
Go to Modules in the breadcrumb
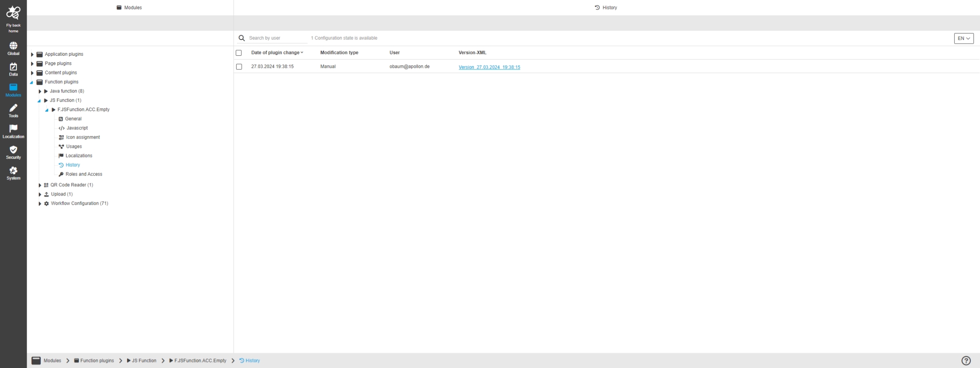tap(52, 361)
